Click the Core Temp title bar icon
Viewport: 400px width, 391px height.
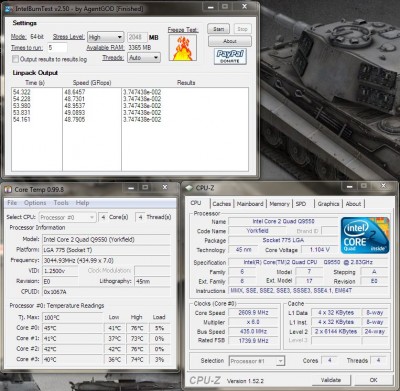(8, 189)
